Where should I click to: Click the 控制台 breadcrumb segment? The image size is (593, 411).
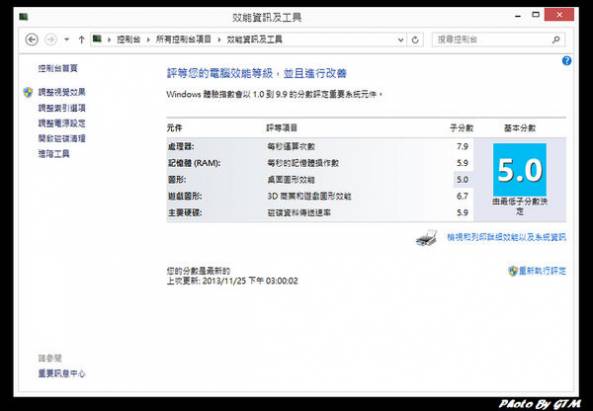[x=129, y=39]
